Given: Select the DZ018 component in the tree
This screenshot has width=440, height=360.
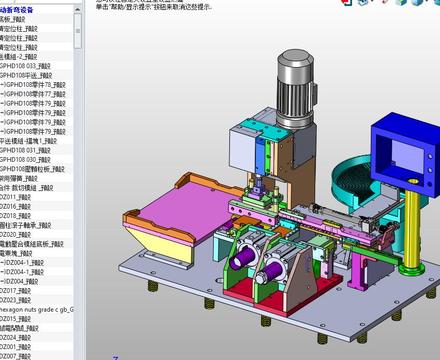Looking at the screenshot, I should coord(15,216).
